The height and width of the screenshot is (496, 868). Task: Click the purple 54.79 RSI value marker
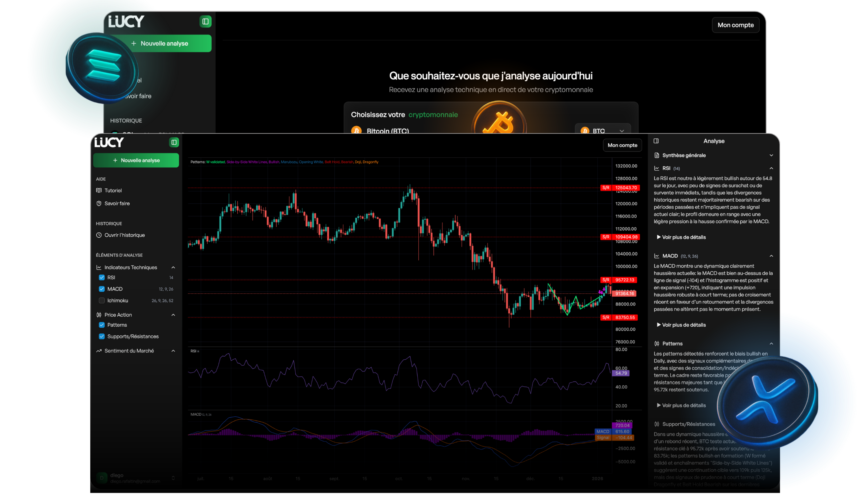[621, 373]
